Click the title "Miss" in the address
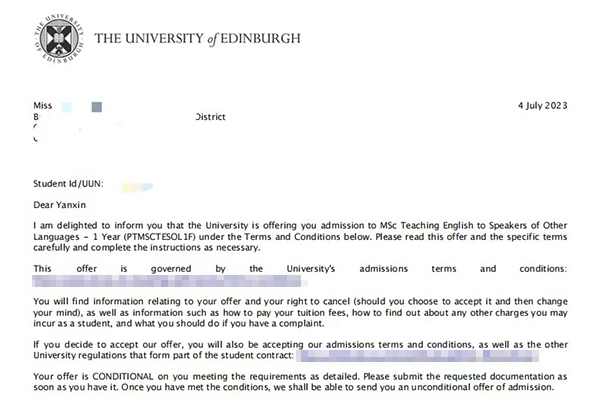Screen dimensions: 600x400 pyautogui.click(x=43, y=105)
